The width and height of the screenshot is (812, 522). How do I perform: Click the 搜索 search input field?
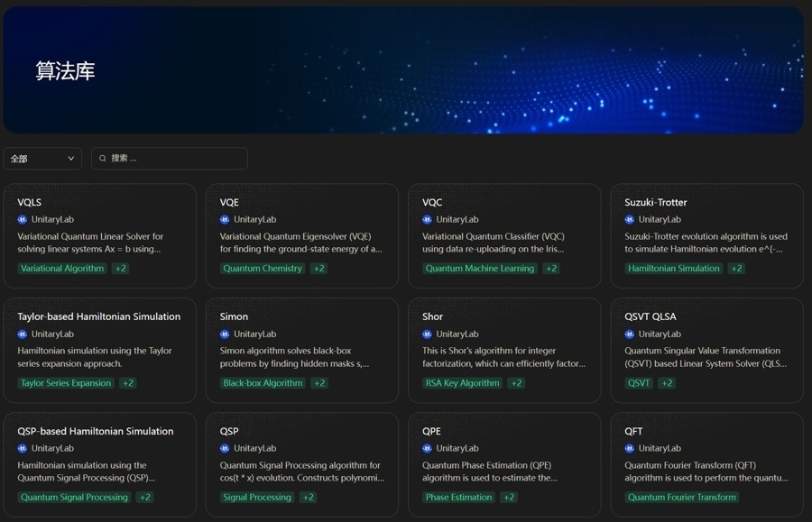click(170, 159)
